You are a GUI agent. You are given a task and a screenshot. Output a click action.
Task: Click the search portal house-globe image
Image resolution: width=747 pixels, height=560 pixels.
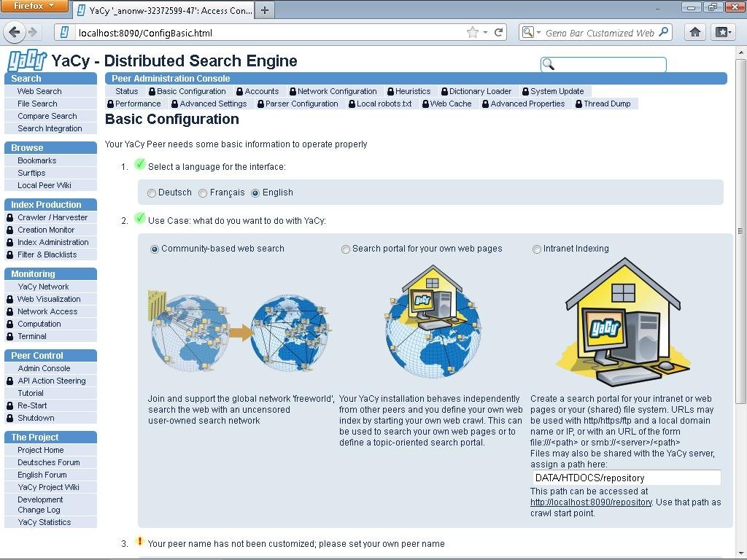(433, 322)
